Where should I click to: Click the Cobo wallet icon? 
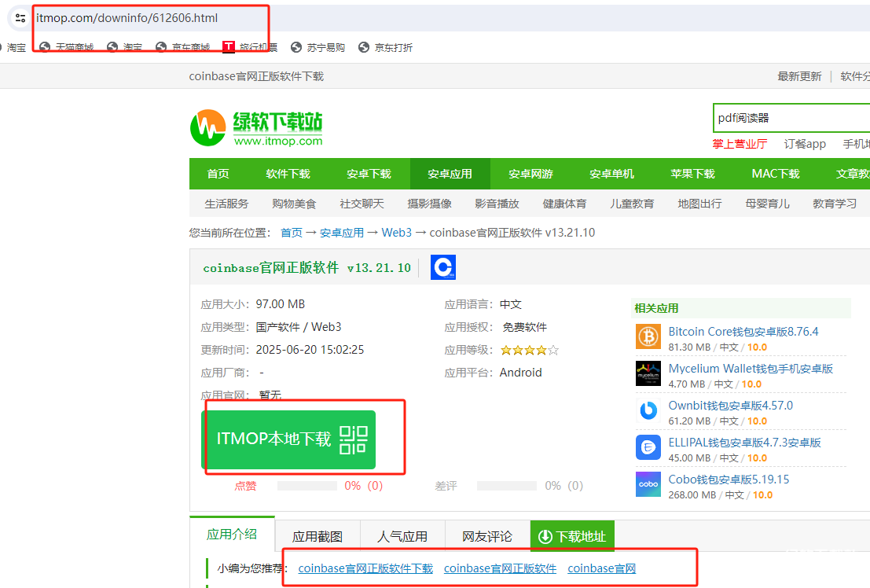[x=648, y=484]
